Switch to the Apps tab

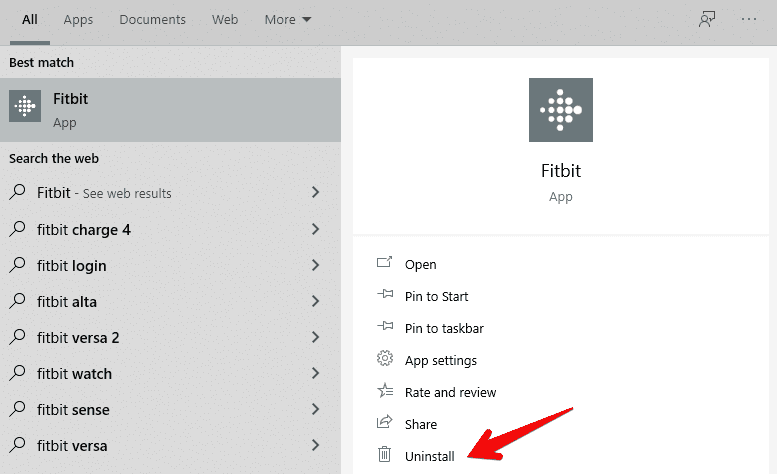pos(78,20)
